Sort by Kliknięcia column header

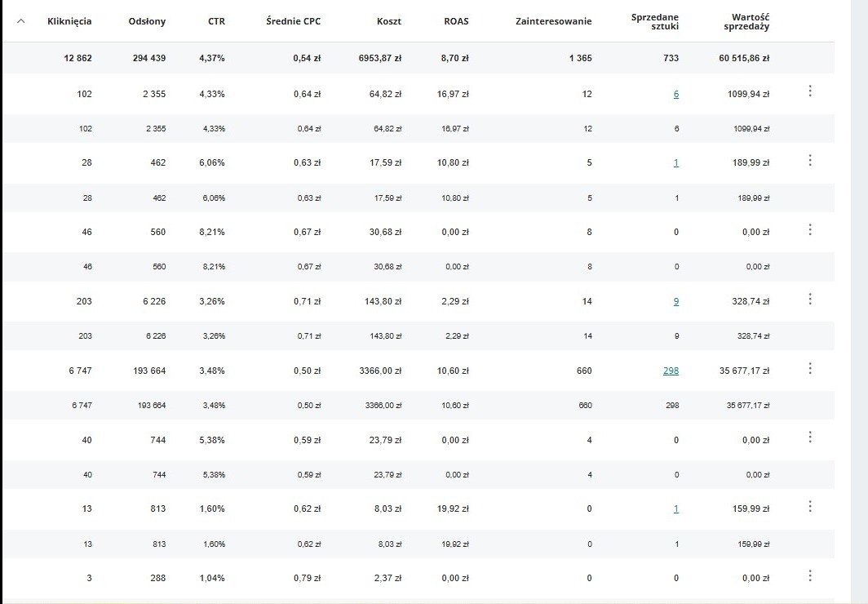69,21
